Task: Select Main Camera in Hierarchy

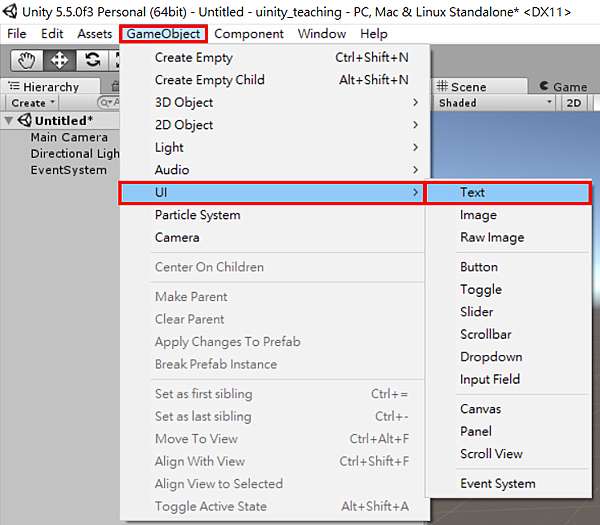Action: pos(69,137)
